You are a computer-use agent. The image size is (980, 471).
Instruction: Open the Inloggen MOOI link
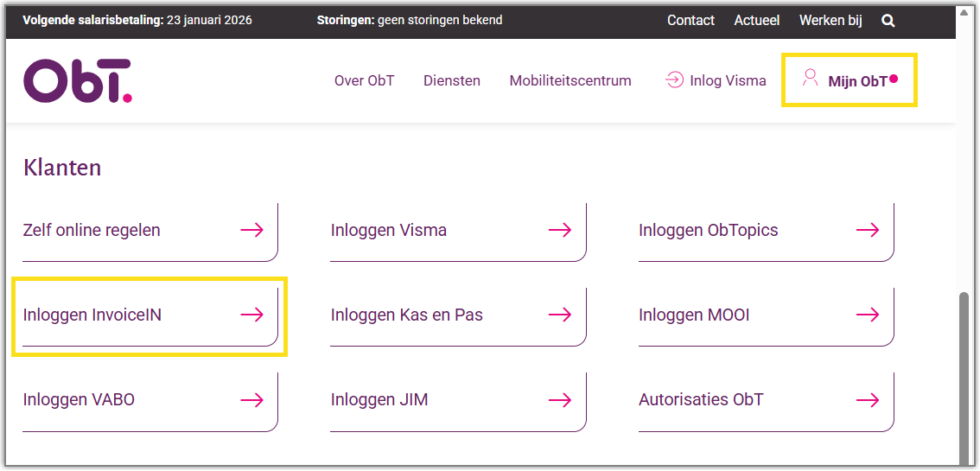[694, 315]
